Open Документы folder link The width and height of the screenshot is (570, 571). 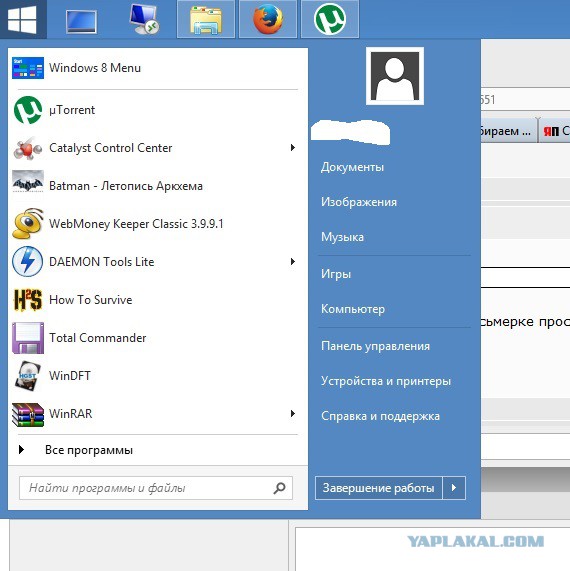352,167
